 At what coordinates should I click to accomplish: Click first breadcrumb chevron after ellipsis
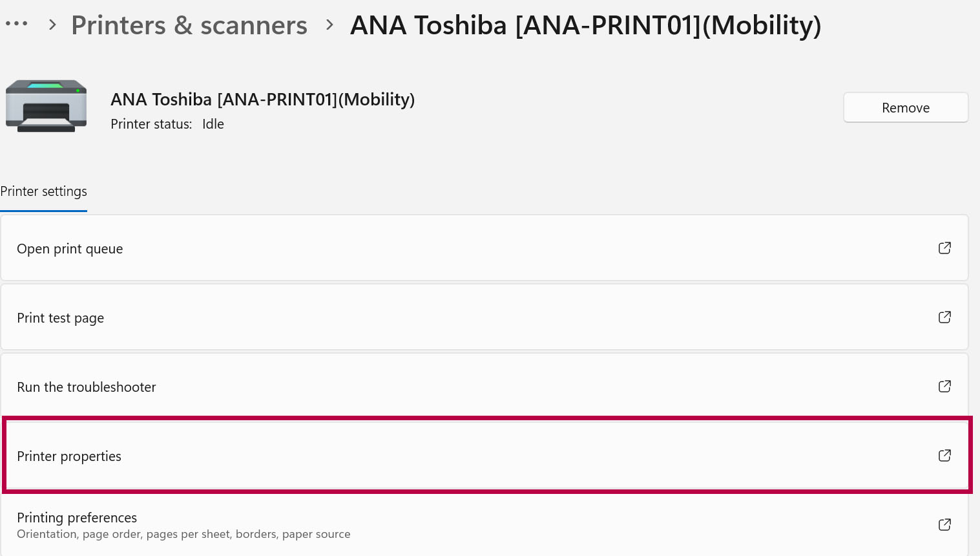(53, 25)
